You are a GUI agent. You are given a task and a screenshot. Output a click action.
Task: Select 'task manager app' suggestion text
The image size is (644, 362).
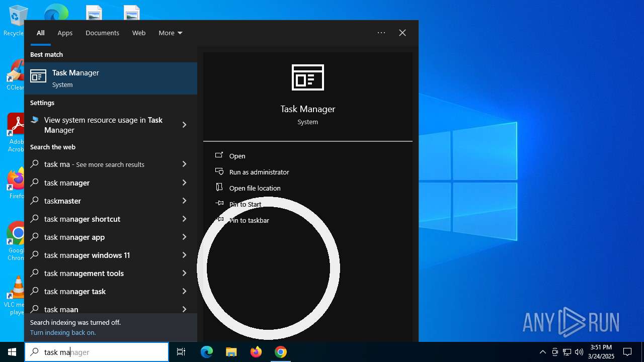coord(74,237)
